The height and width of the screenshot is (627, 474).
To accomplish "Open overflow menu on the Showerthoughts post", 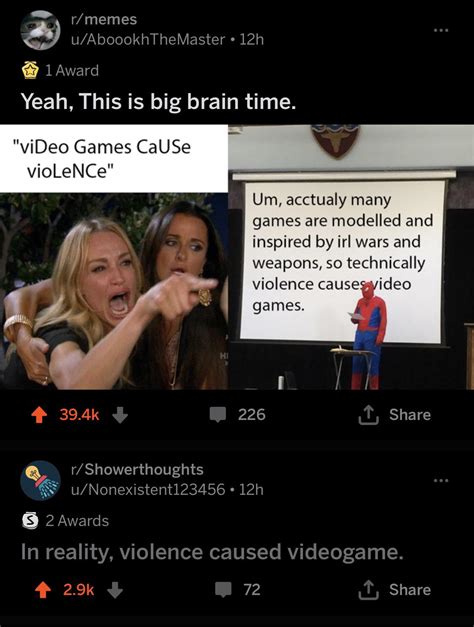I will pos(442,480).
